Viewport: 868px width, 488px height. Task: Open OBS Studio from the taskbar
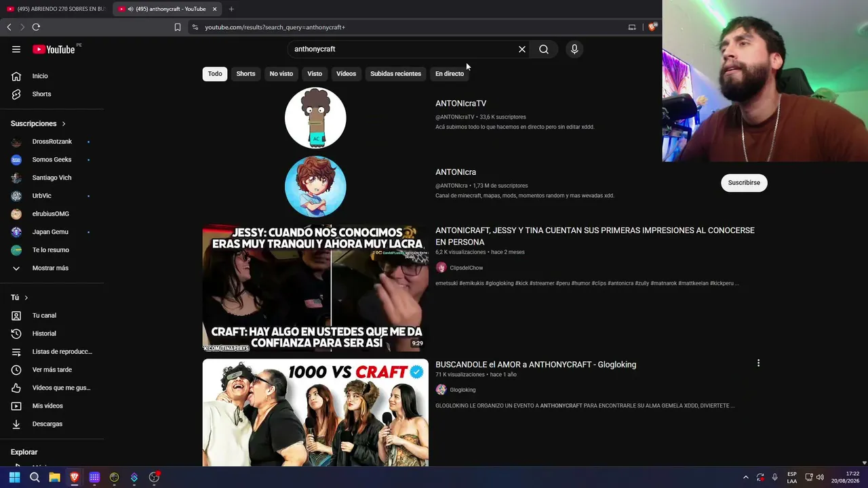point(154,477)
